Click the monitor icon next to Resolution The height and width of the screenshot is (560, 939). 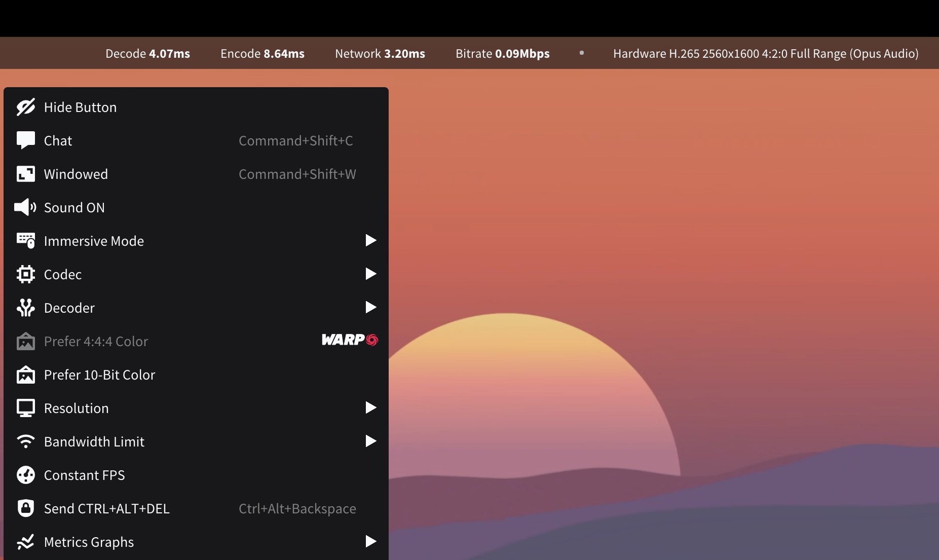(26, 408)
